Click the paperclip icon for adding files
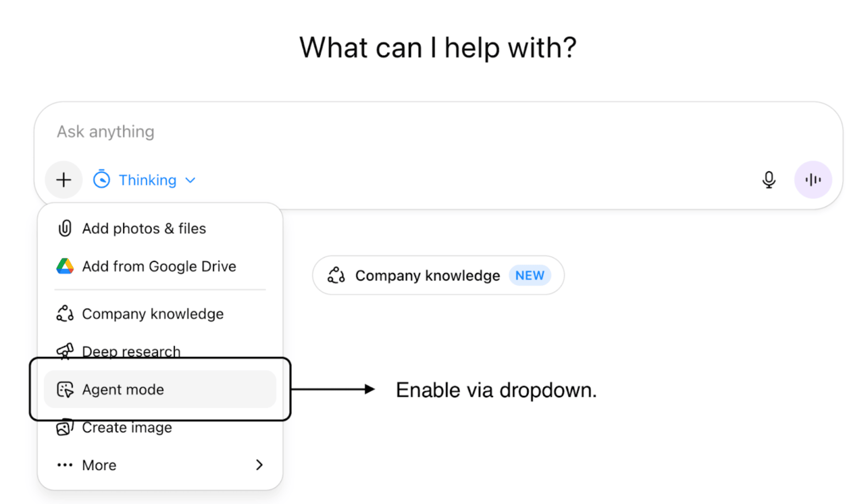 65,229
